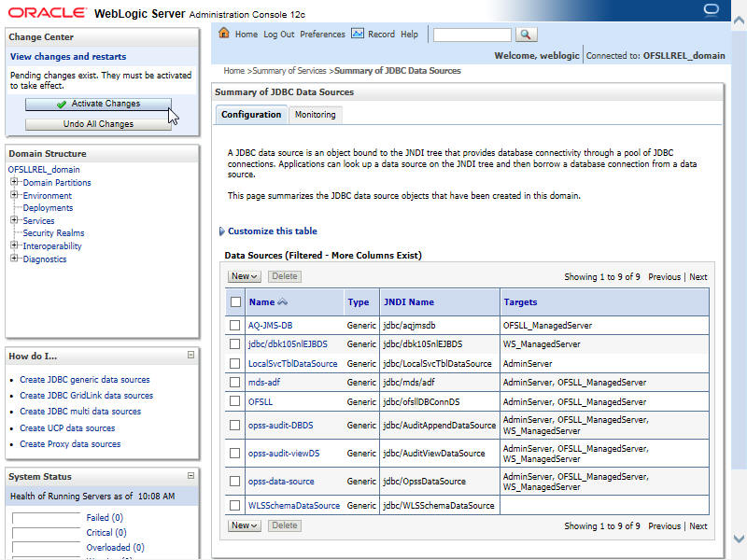The height and width of the screenshot is (560, 747).
Task: Check the LocalSvcTblDataSource row checkbox
Action: point(234,363)
